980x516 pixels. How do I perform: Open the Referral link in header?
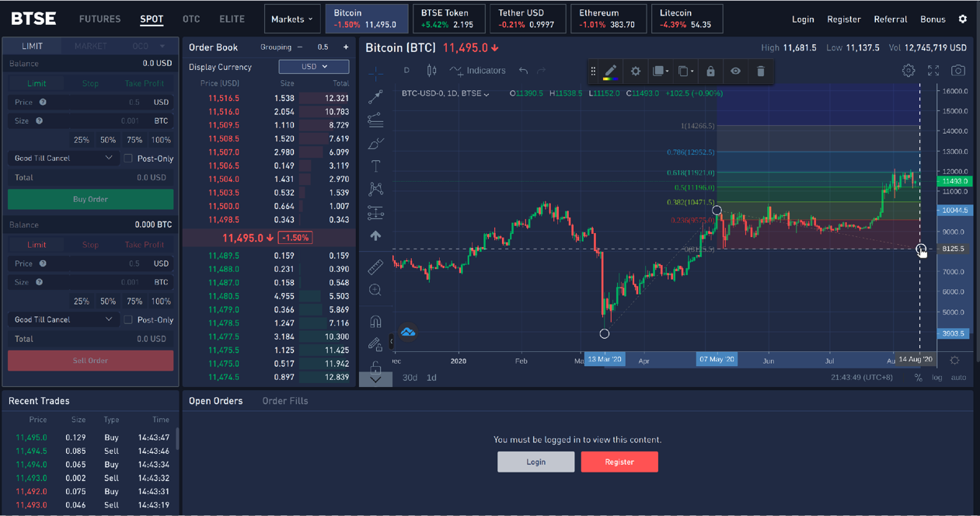click(891, 19)
